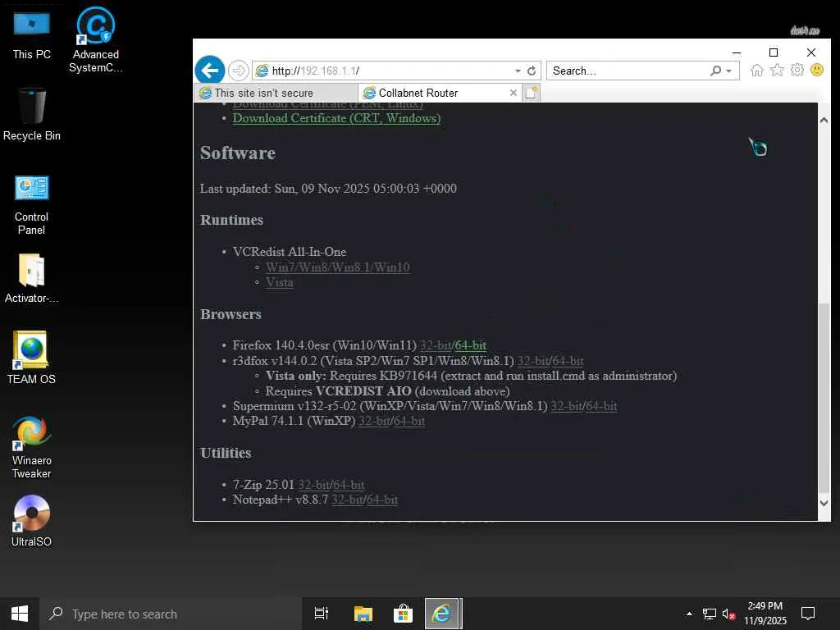Switch to 'This site isn't secure' tab
840x630 pixels.
point(275,93)
